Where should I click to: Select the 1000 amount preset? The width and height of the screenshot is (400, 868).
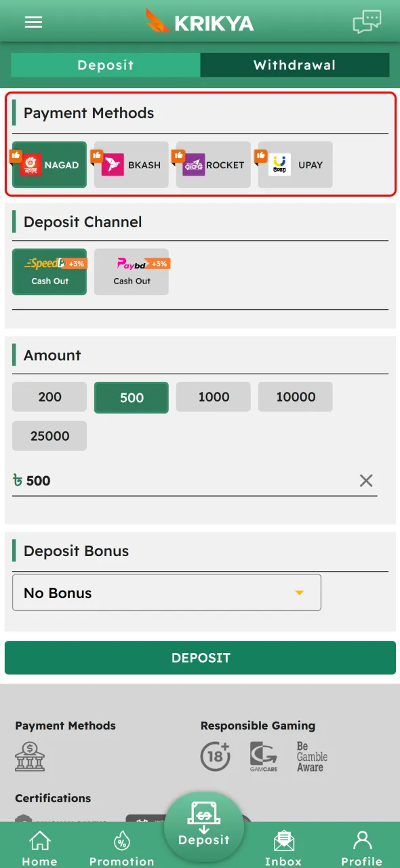click(213, 397)
